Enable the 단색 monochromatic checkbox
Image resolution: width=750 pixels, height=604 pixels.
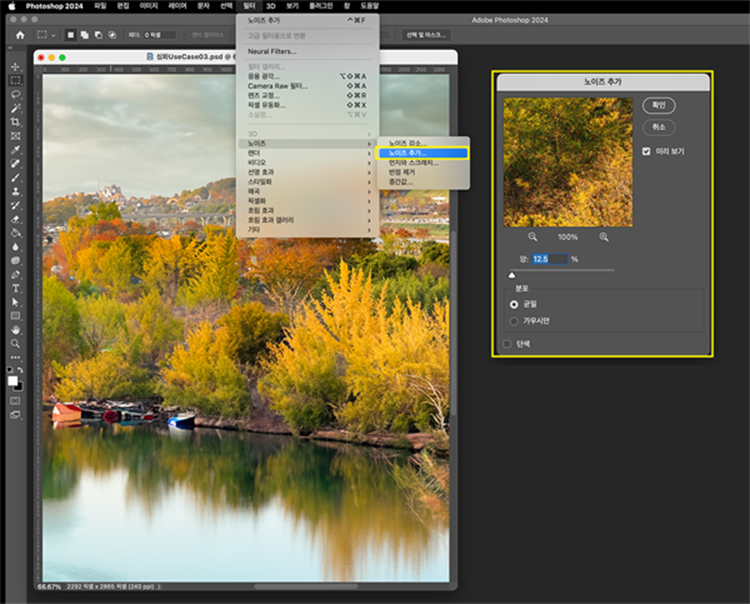click(x=507, y=344)
